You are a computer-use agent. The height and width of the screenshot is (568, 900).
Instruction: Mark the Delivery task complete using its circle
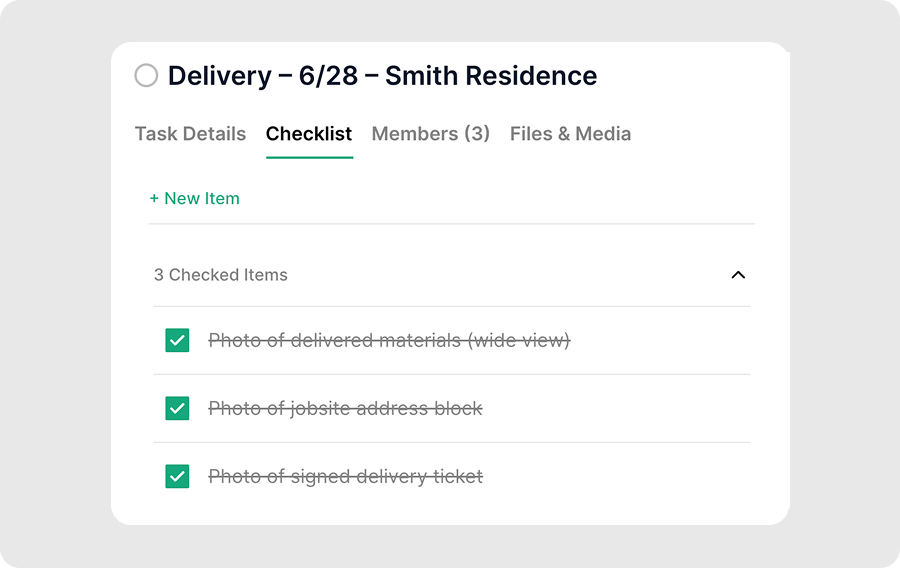(146, 76)
